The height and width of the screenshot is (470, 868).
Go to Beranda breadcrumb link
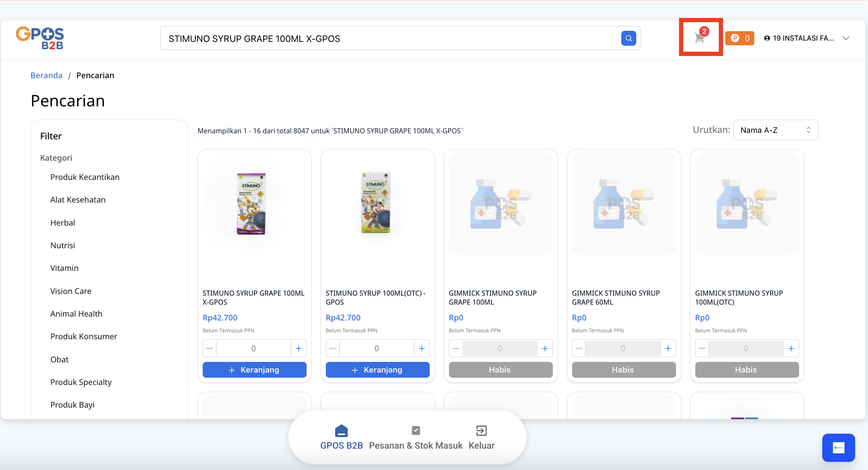46,76
